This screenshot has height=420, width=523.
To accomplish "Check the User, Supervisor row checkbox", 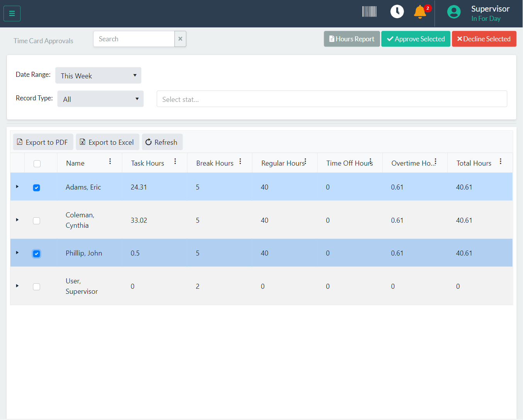I will click(36, 287).
